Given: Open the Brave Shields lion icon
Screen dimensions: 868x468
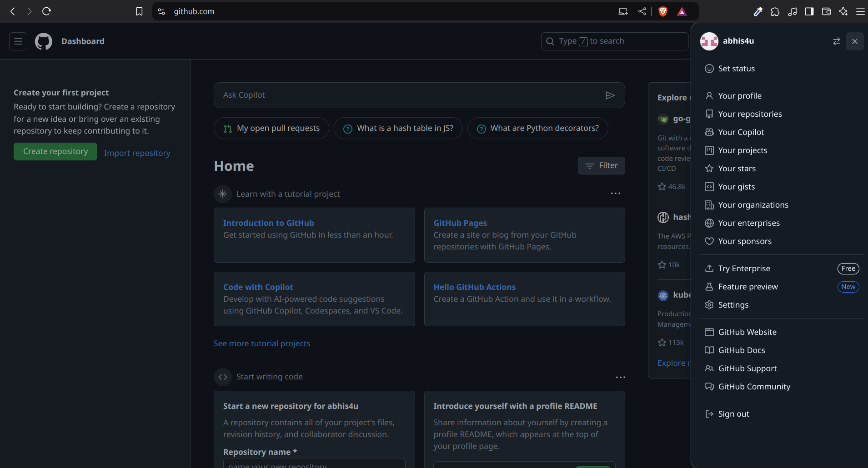Looking at the screenshot, I should (663, 11).
